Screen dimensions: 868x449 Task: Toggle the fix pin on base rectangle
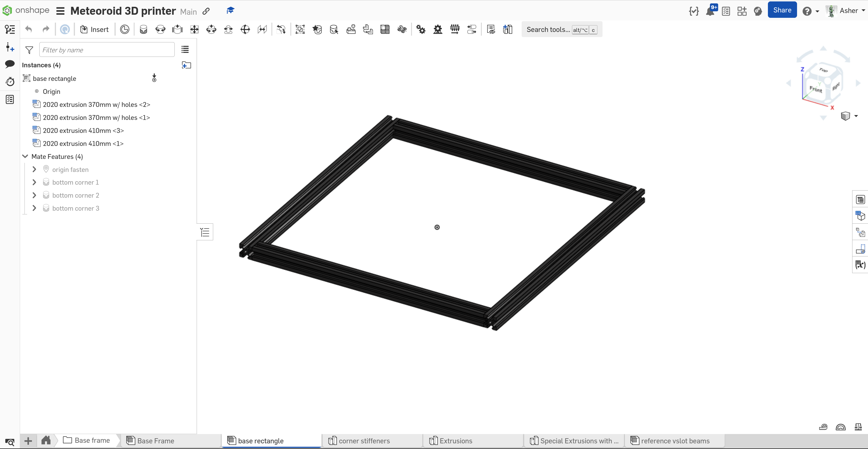click(154, 78)
